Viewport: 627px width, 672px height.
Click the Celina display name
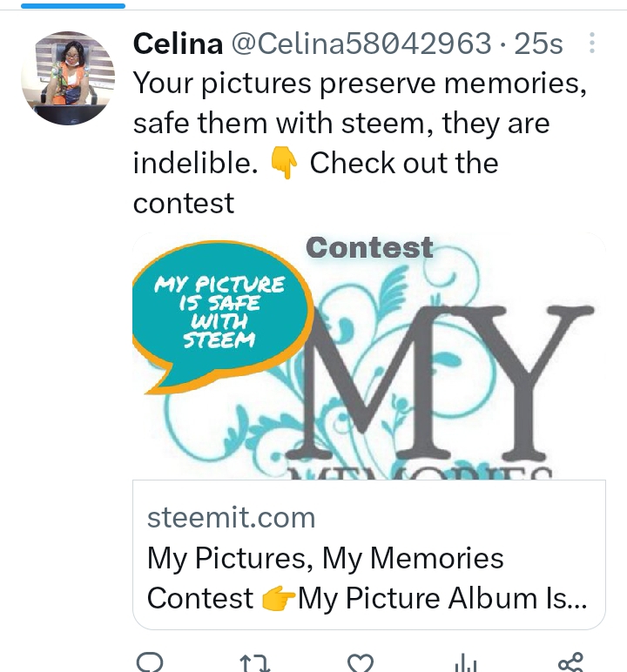(178, 44)
